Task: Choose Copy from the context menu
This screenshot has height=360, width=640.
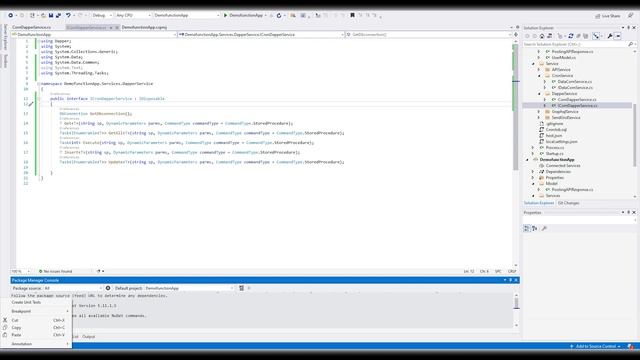Action: (36, 328)
